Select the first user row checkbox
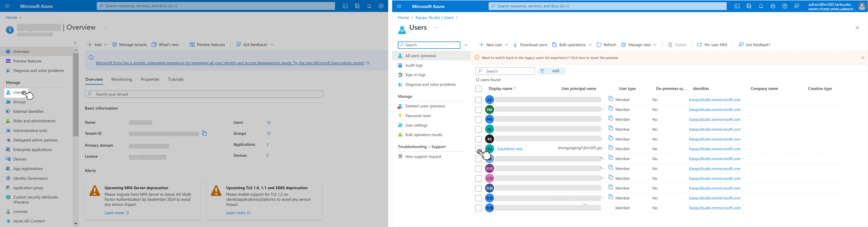Image resolution: width=868 pixels, height=227 pixels. (478, 100)
